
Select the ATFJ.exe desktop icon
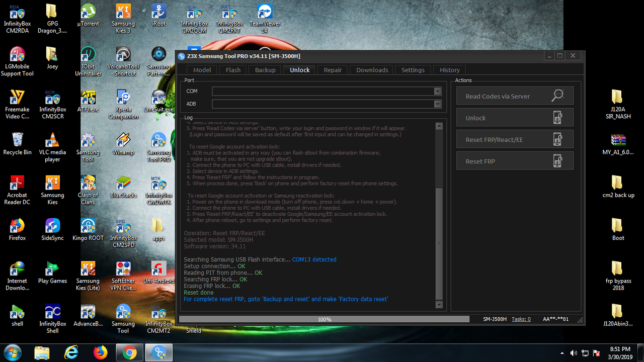click(x=88, y=101)
